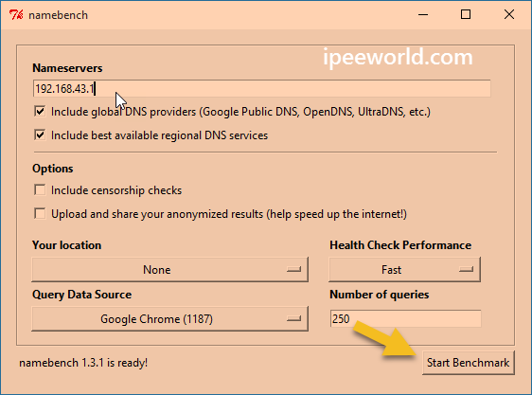Open Health Check Performance dropdown showing Fast
Screen dimensions: 532x395
pyautogui.click(x=404, y=270)
